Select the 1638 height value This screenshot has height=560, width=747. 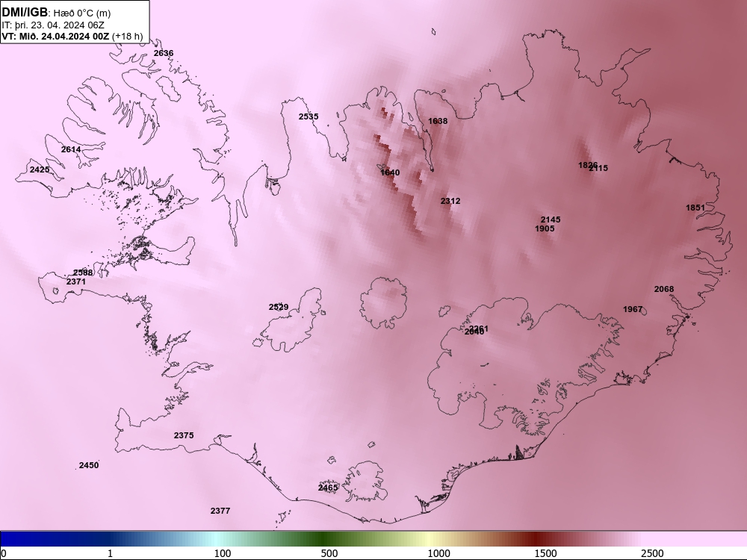click(438, 122)
